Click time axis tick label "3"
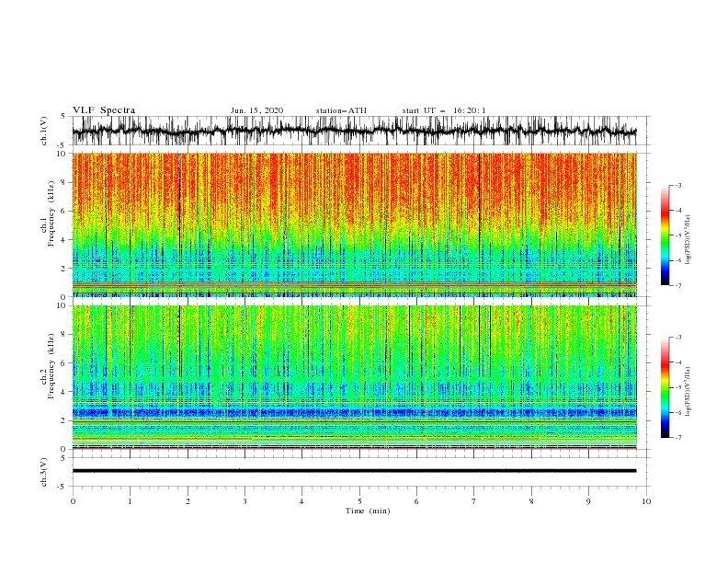This screenshot has height=563, width=728. coord(245,501)
